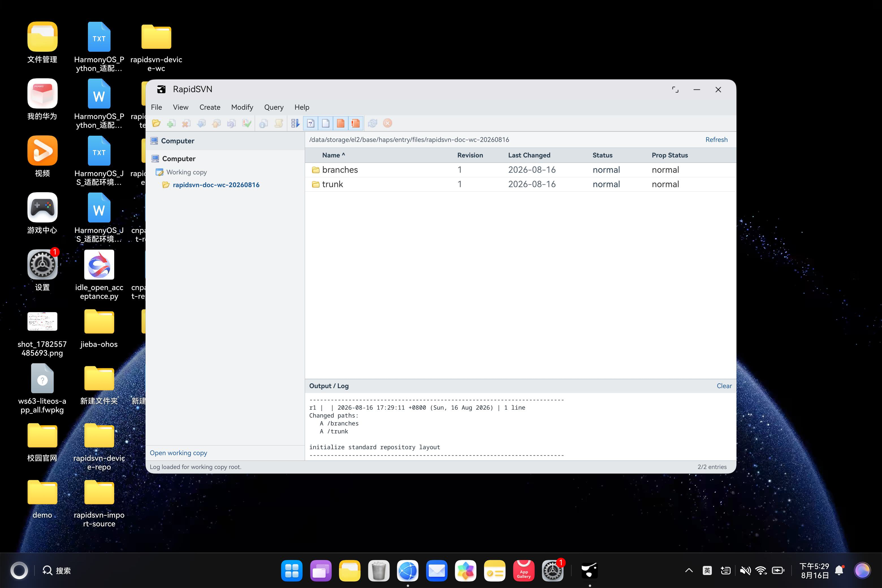This screenshot has width=882, height=588.
Task: Click the working copy path text
Action: [x=409, y=139]
